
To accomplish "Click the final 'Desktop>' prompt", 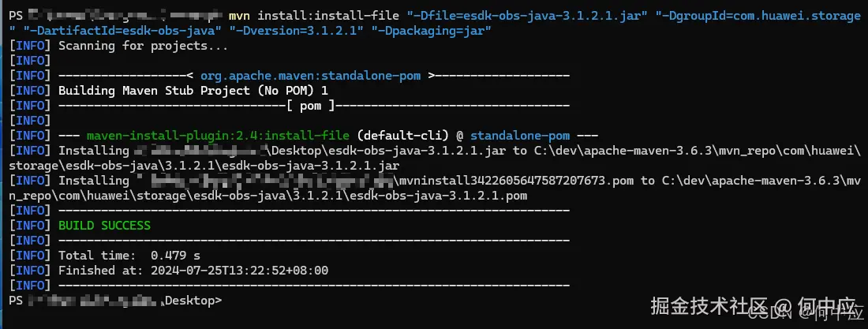I will 193,301.
